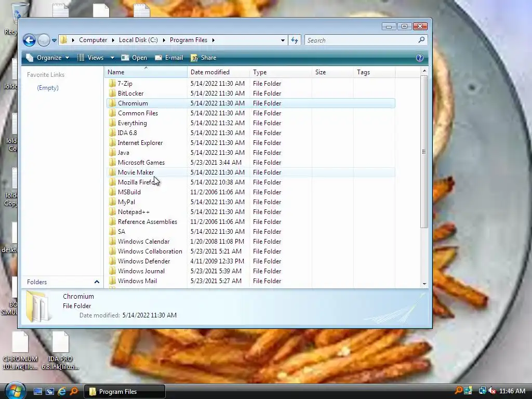The width and height of the screenshot is (532, 399).
Task: Sort by Type column header
Action: (281, 72)
